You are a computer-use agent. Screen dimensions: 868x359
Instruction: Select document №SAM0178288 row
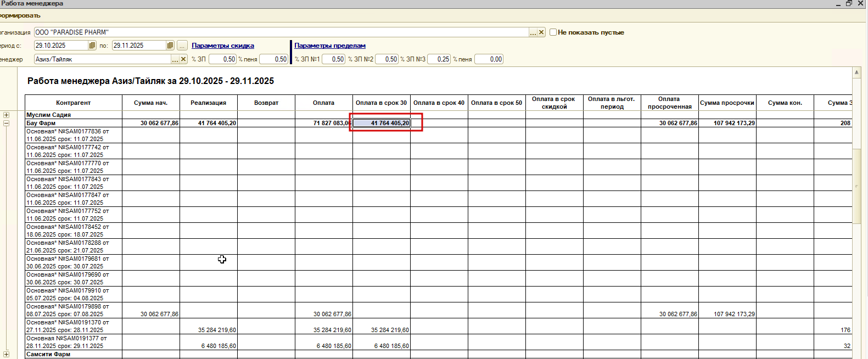point(74,247)
